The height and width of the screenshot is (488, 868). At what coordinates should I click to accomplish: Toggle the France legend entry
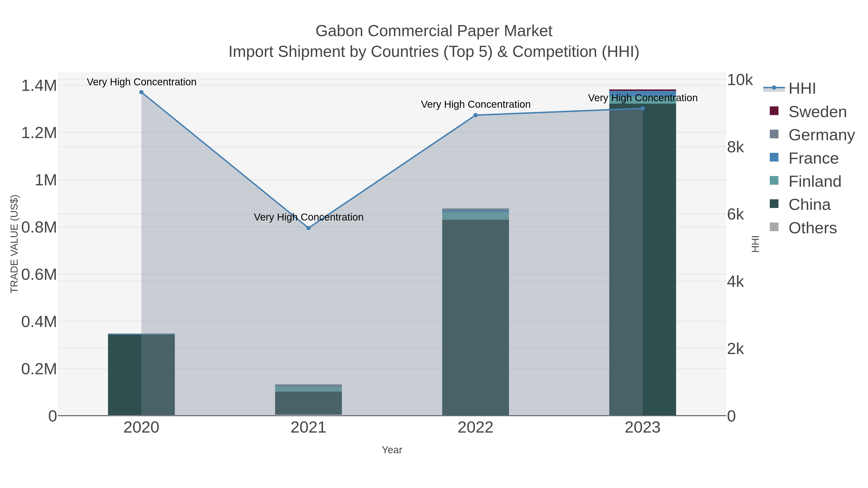pos(804,158)
